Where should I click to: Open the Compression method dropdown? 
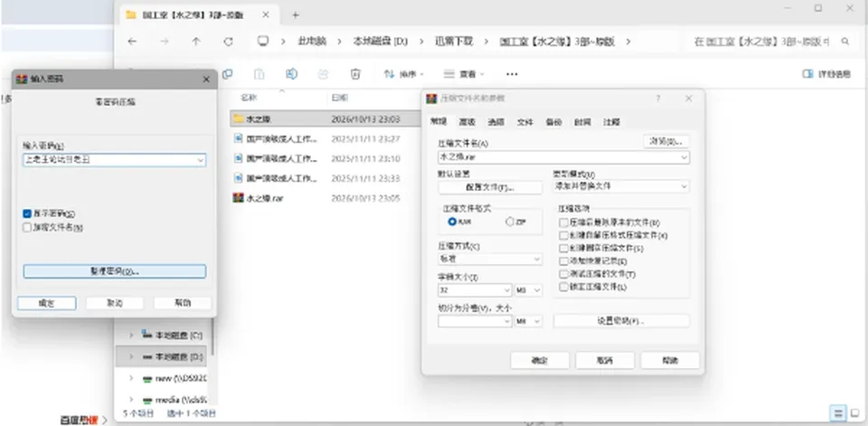tap(490, 259)
